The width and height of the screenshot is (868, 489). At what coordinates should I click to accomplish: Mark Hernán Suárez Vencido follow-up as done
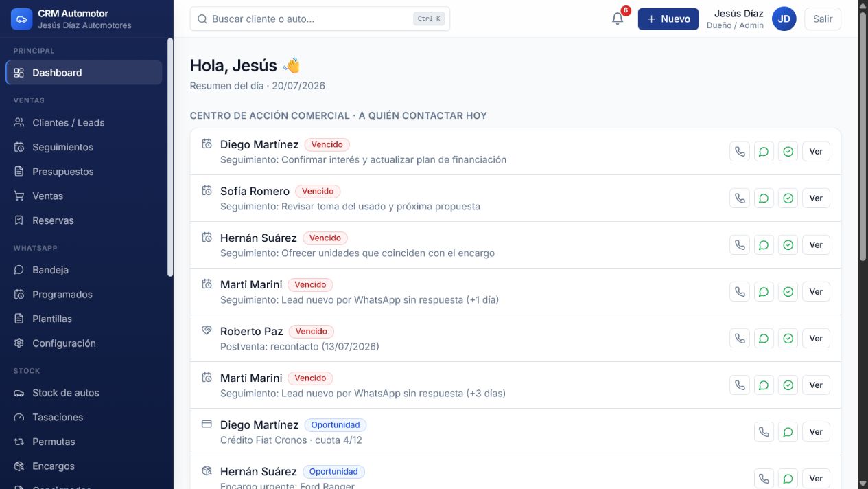click(x=788, y=245)
